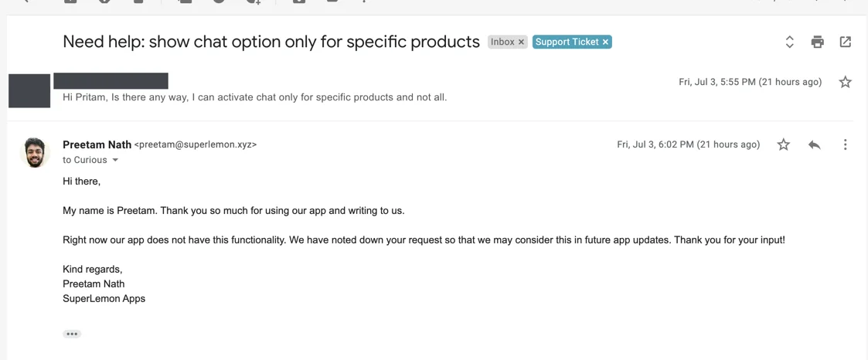
Task: Star Preetam Nath's 6:02 PM reply
Action: 783,144
